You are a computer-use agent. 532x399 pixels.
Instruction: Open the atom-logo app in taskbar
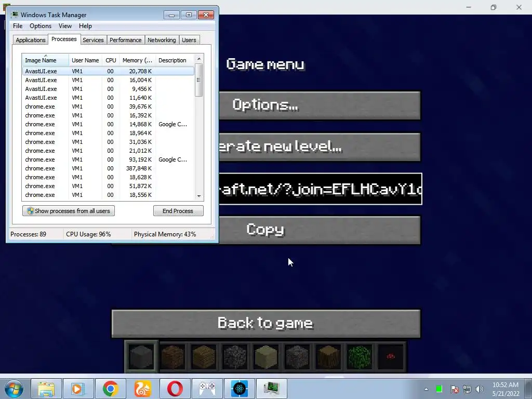tap(240, 389)
